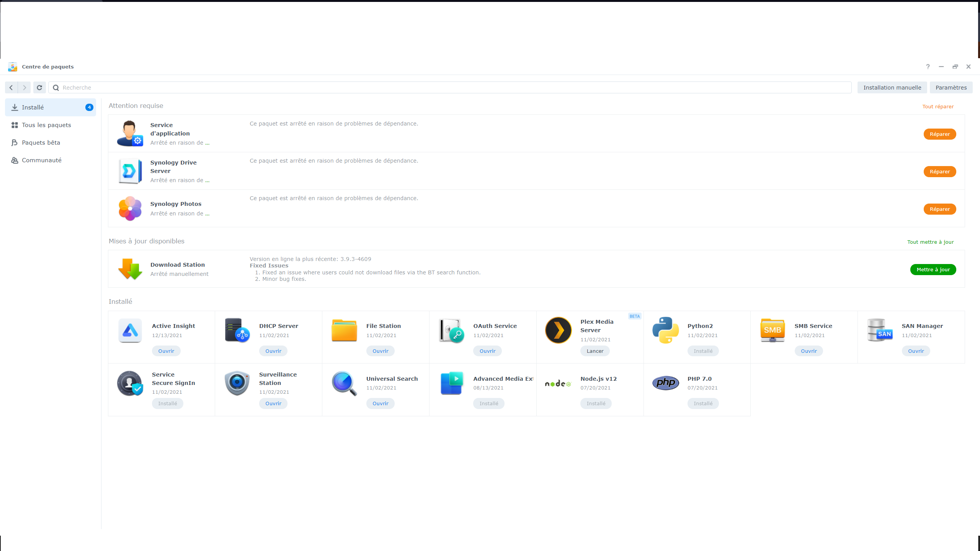Click the Tout réparer link
Viewport: 980px width, 551px height.
click(938, 107)
